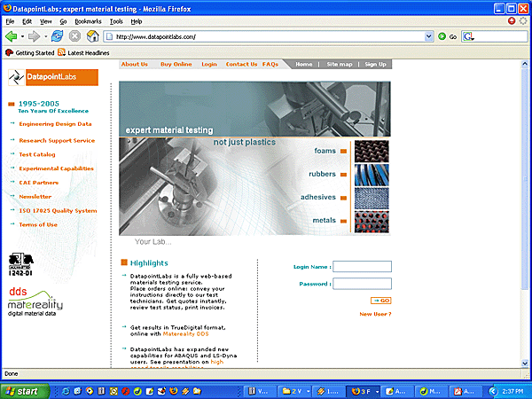Click the 1995-2005 Ten Years link
This screenshot has width=532, height=399.
pos(53,107)
